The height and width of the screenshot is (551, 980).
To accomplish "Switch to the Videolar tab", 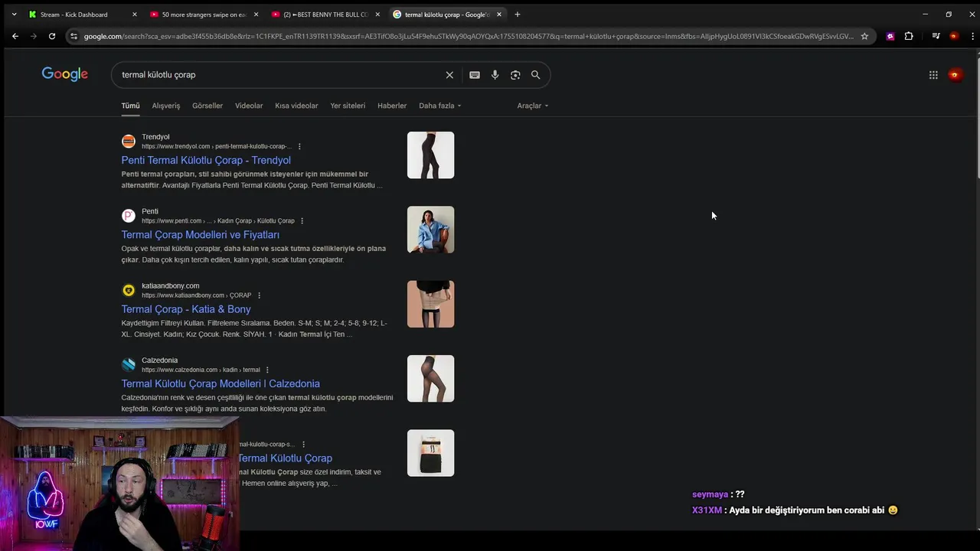I will point(249,106).
